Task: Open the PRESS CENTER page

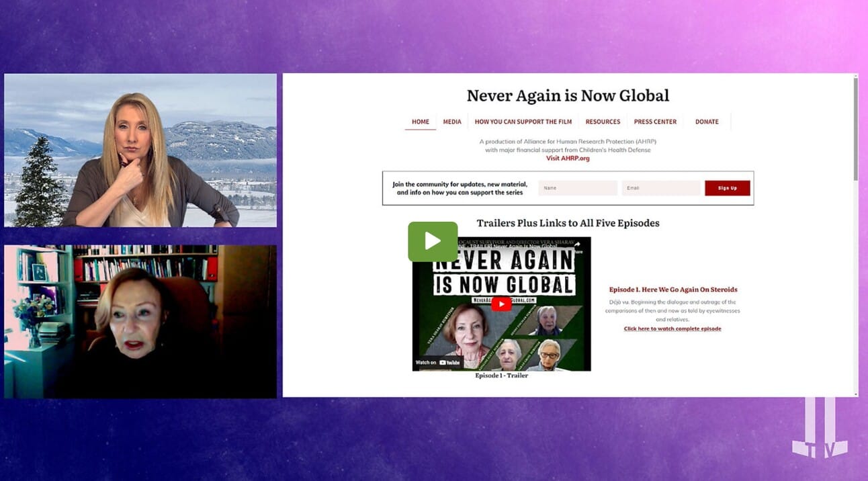Action: (655, 122)
